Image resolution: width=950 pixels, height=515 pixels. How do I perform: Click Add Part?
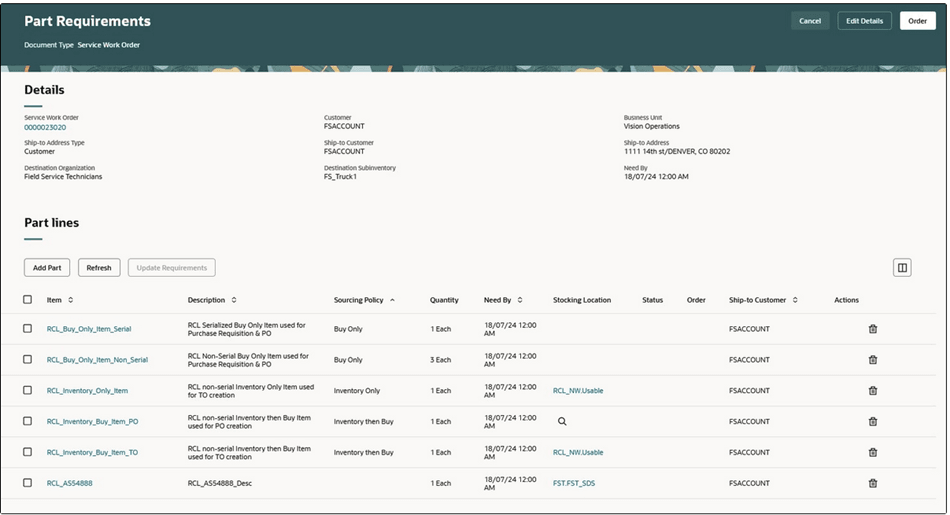pos(47,268)
